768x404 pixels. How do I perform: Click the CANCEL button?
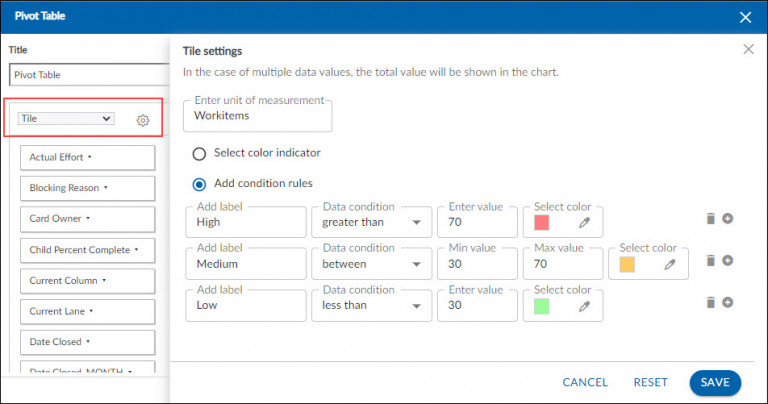(x=585, y=382)
